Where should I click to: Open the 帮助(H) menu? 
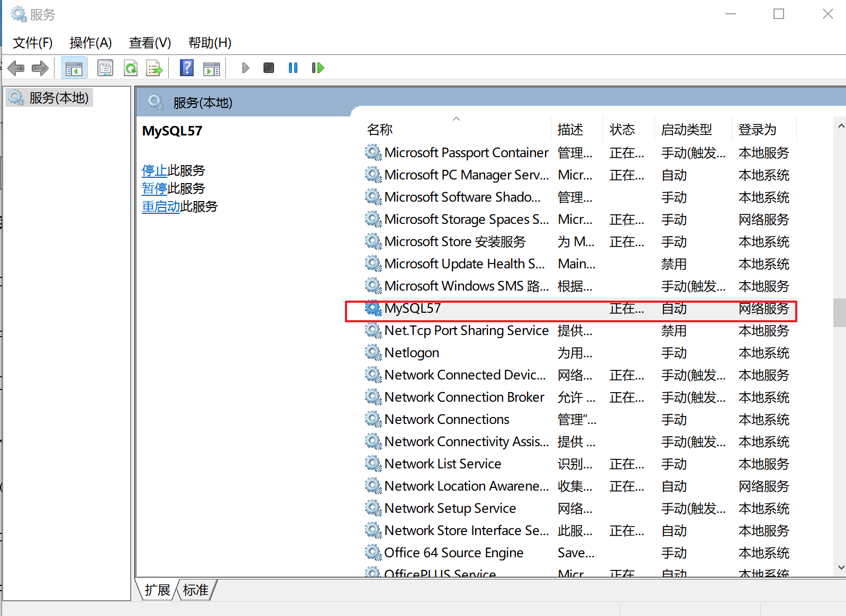pyautogui.click(x=210, y=43)
